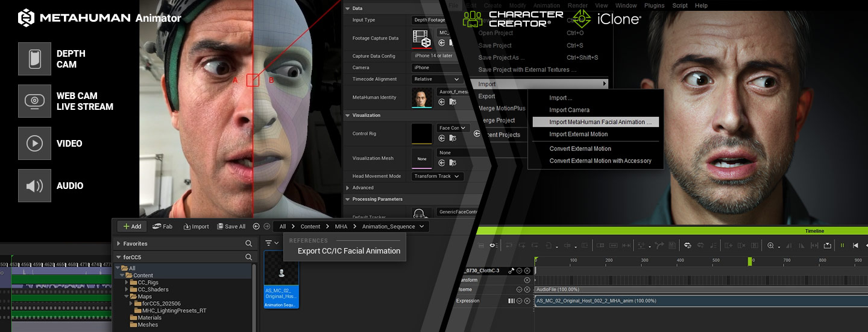
Task: Click the Depth Cam phone icon
Action: [34, 59]
